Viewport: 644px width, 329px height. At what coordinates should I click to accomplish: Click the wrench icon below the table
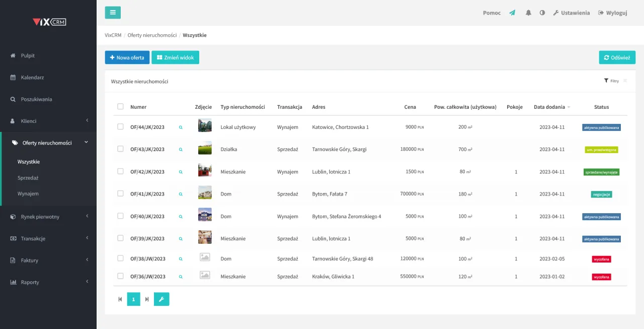pos(162,299)
